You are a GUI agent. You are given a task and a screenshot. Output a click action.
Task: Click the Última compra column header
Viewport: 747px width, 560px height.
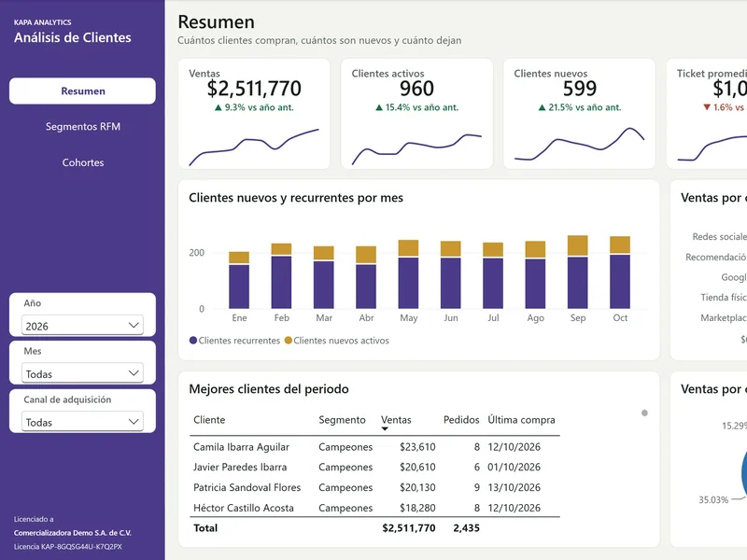(521, 420)
